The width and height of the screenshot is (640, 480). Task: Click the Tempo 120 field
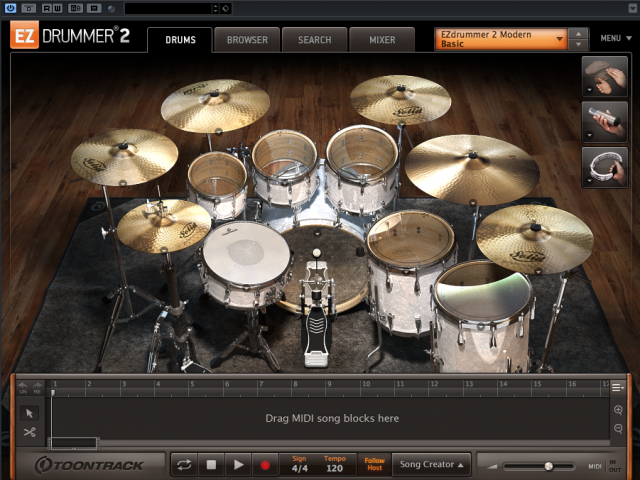[x=334, y=468]
